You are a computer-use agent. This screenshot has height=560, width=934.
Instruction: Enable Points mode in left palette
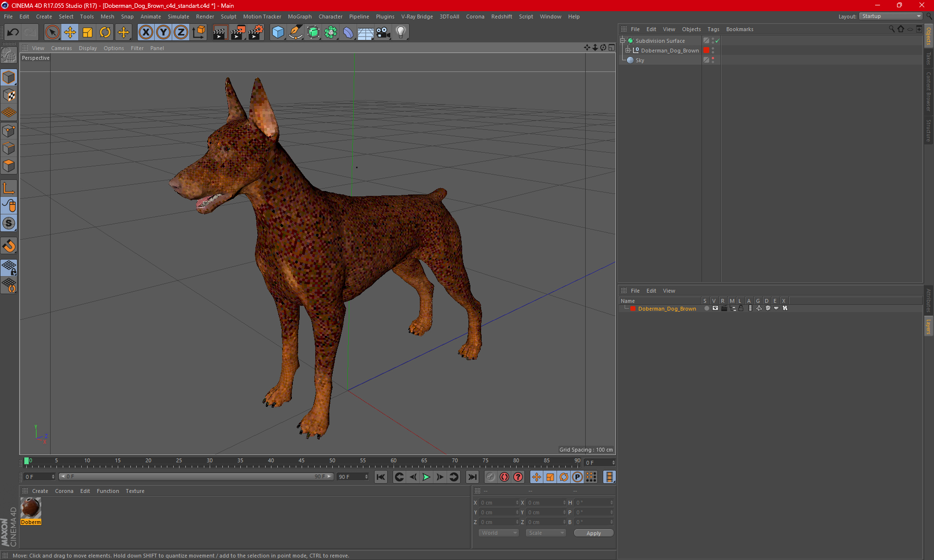pos(9,131)
